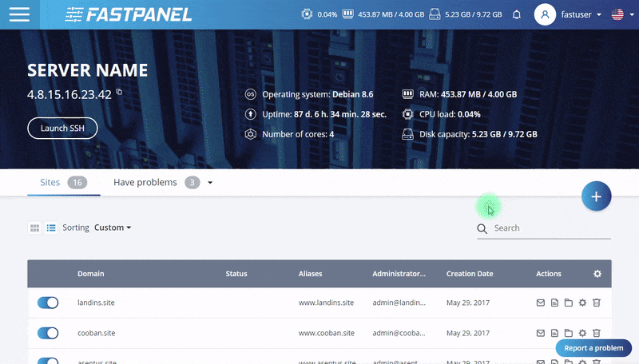Open the language flag selector
Image resolution: width=639 pixels, height=364 pixels.
point(621,14)
